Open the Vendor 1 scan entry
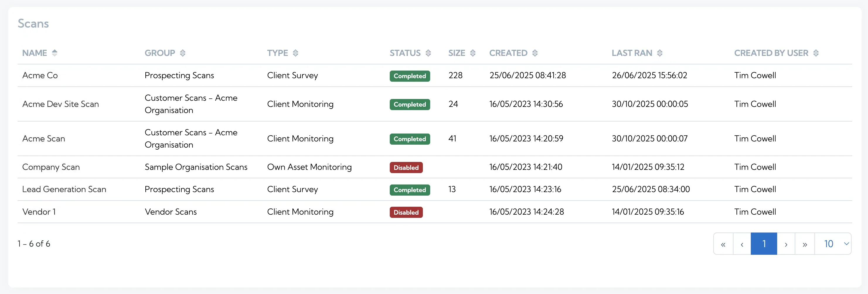868x294 pixels. [39, 212]
